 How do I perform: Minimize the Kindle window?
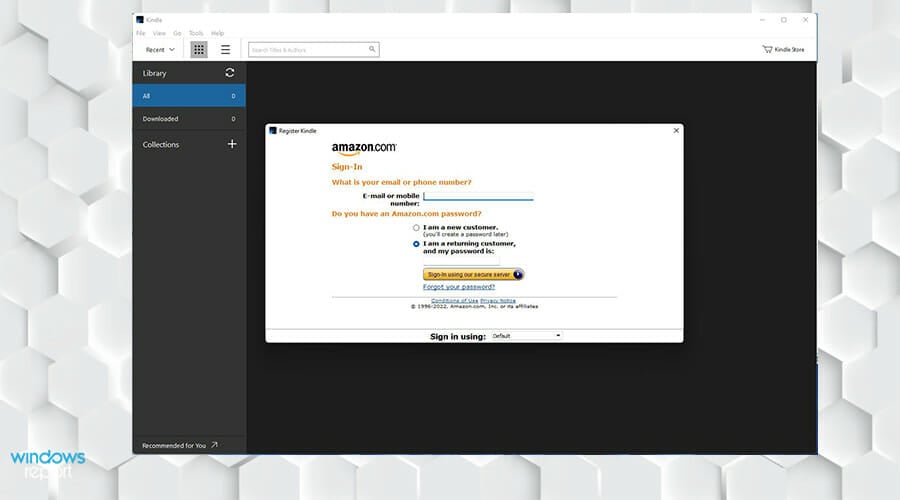point(762,20)
